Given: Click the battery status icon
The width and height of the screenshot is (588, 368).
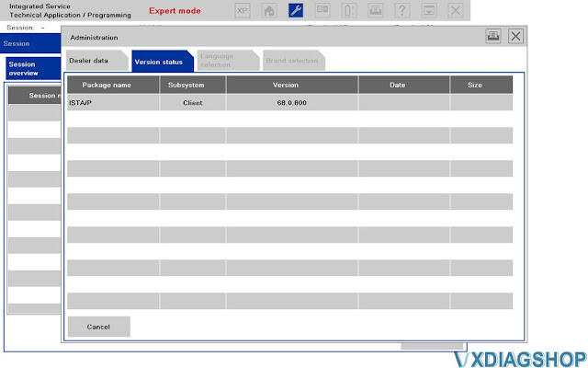Looking at the screenshot, I should click(x=349, y=10).
